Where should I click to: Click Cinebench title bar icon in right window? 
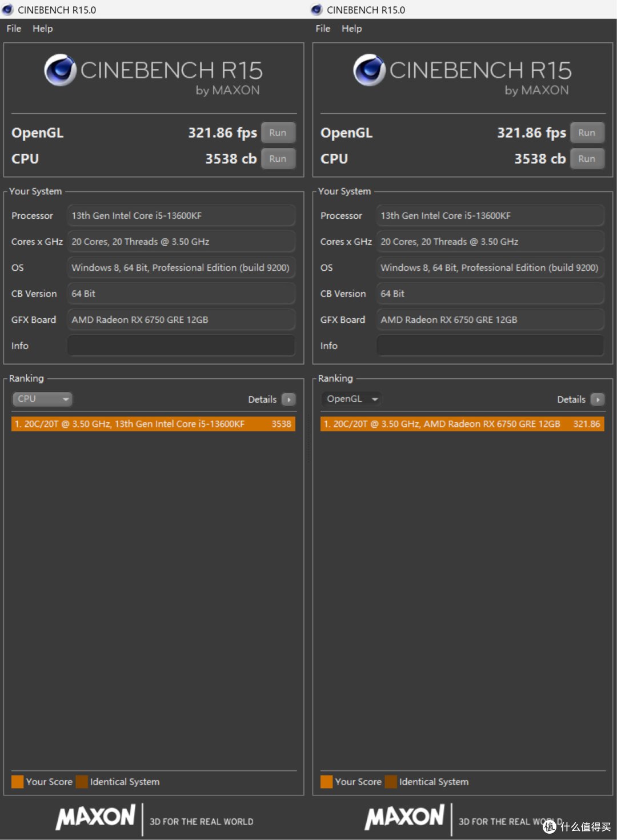316,10
